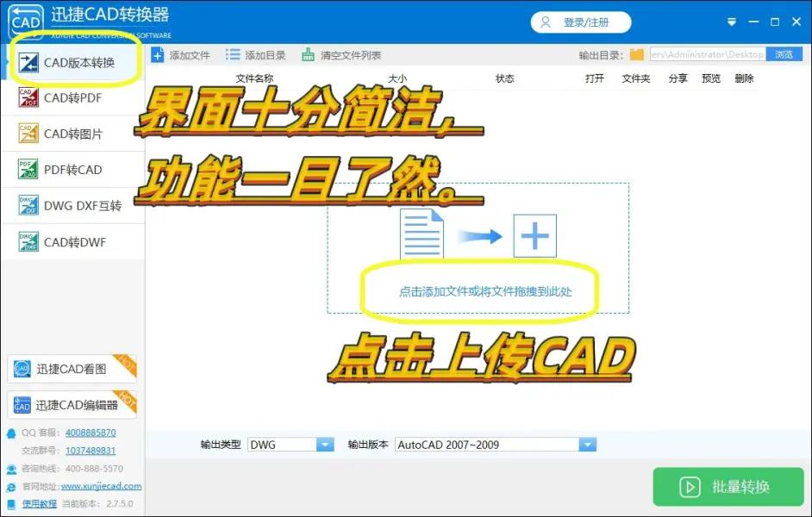Click the 分享 column header
Image resolution: width=812 pixels, height=517 pixels.
678,78
